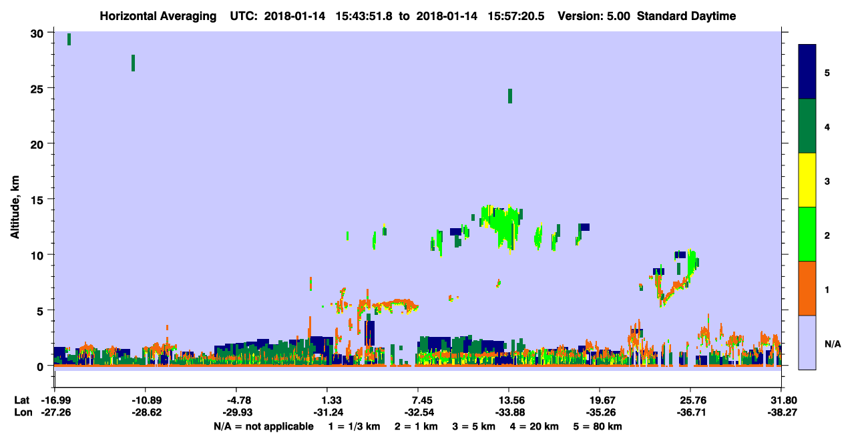Click the '2 = 1 km' legend entry
Viewport: 868px width, 445px height.
pos(417,426)
